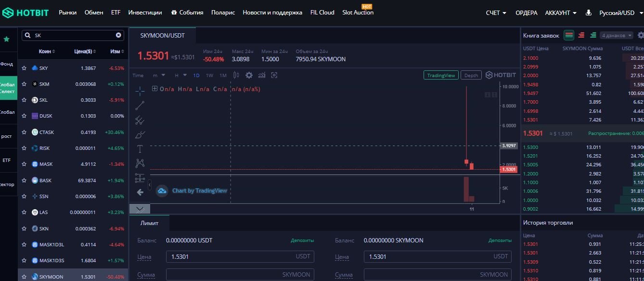This screenshot has height=281, width=644.
Task: Favorite the CTASK coin star
Action: (x=24, y=133)
